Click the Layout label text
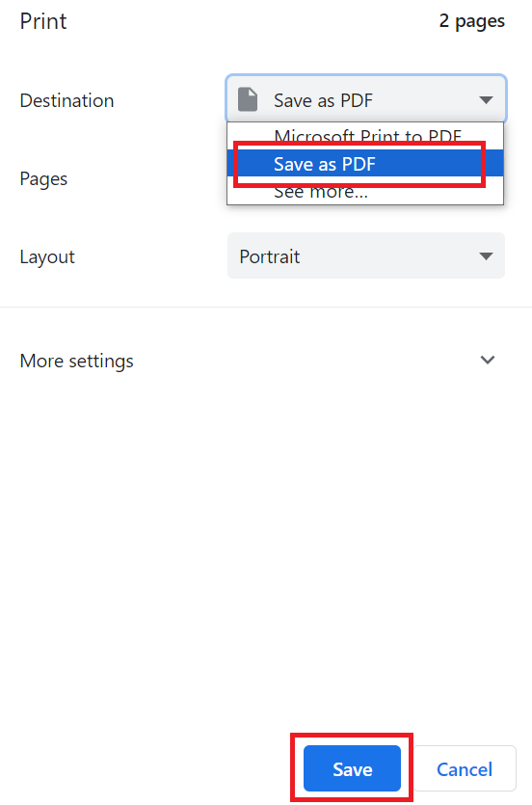This screenshot has height=805, width=532. click(47, 256)
